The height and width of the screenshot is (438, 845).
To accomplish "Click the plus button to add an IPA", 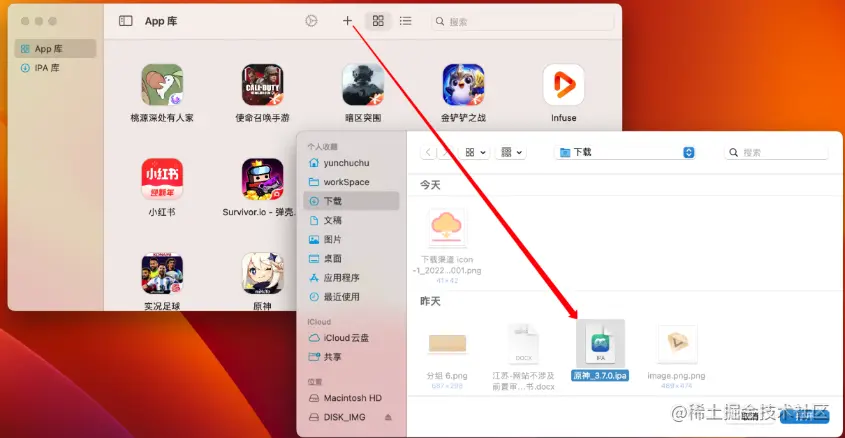I will click(x=348, y=21).
